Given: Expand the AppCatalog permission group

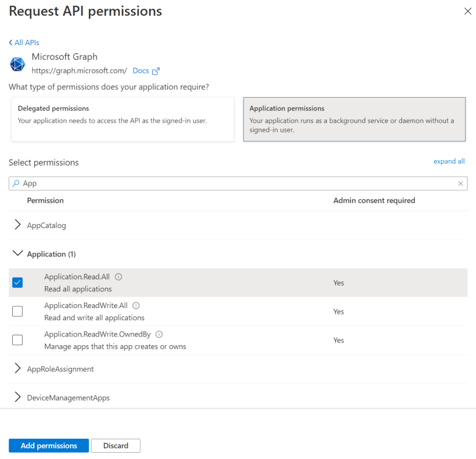Looking at the screenshot, I should click(17, 225).
